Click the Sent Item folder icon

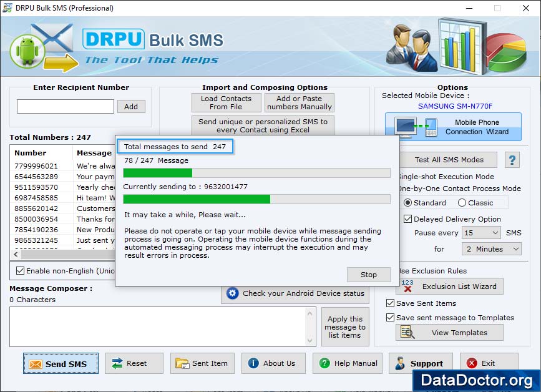pyautogui.click(x=182, y=363)
